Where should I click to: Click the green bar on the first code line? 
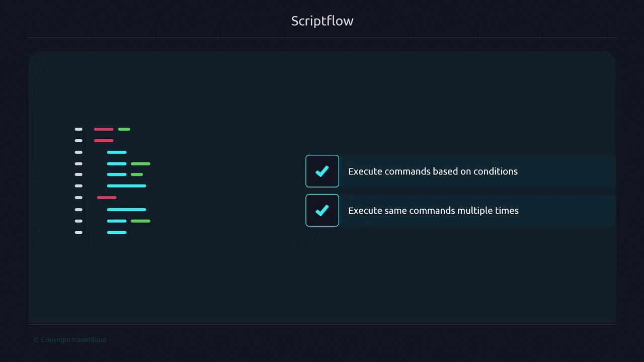[x=124, y=129]
